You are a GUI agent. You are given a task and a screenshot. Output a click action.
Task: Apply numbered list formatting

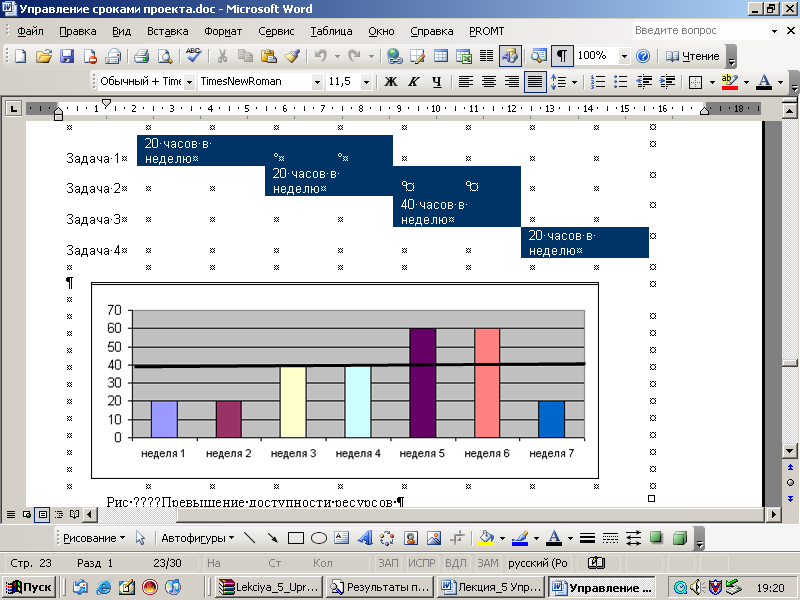click(597, 82)
